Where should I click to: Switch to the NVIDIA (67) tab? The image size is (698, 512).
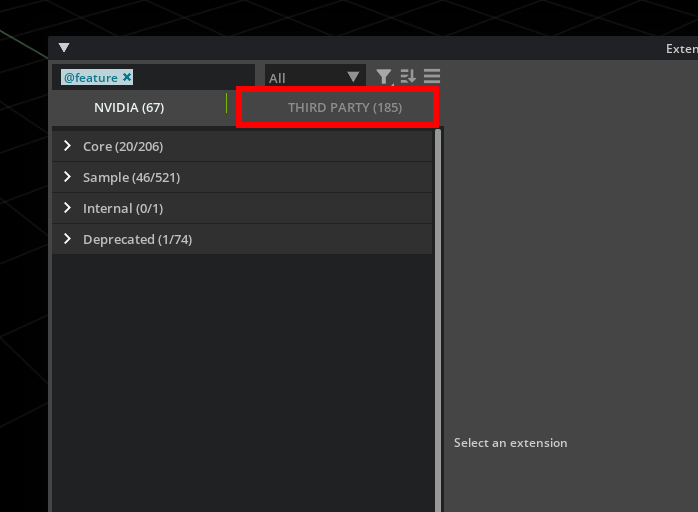[x=129, y=107]
